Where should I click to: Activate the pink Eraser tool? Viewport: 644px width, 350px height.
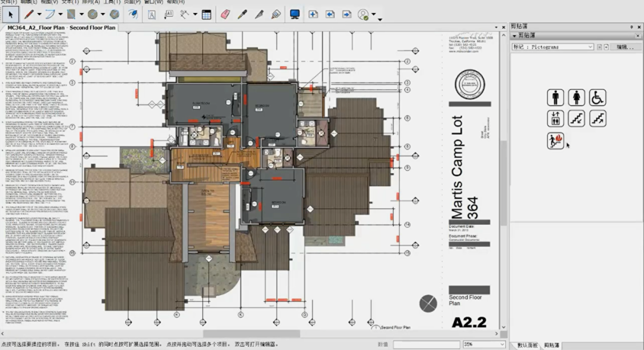coord(225,15)
